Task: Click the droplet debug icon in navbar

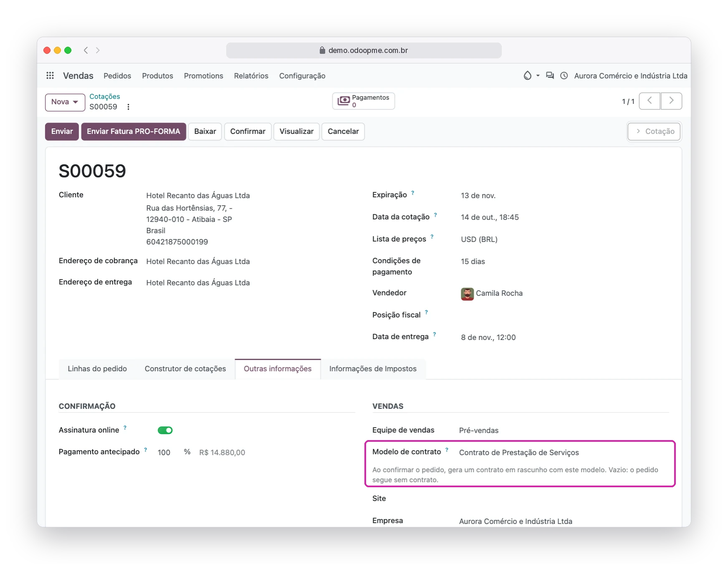Action: [x=528, y=76]
